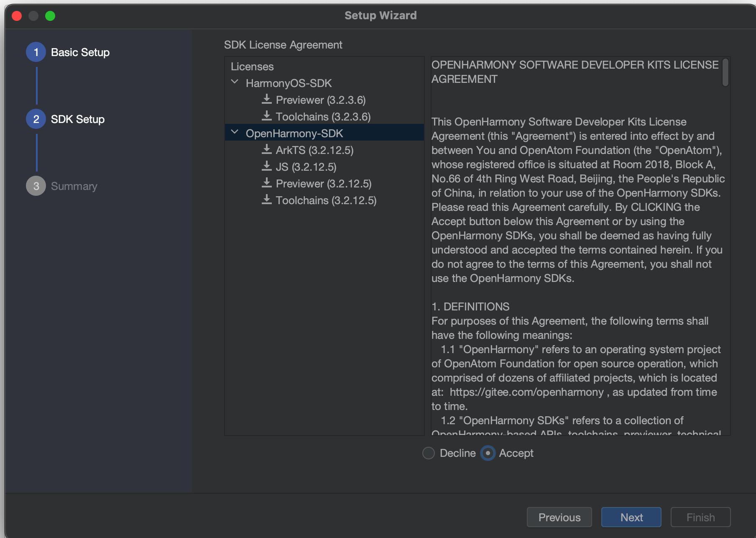This screenshot has width=756, height=538.
Task: Click the gitee.com/openharmony URL text
Action: (527, 392)
